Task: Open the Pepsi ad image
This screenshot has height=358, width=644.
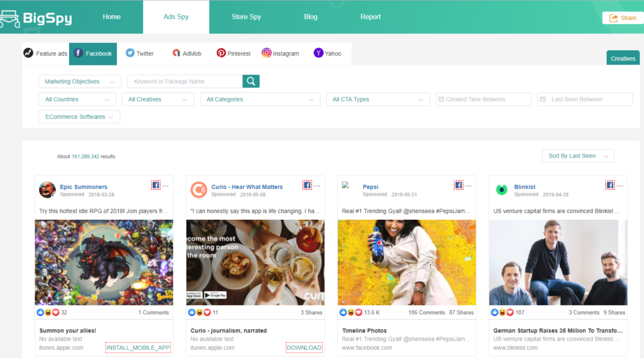Action: [407, 263]
